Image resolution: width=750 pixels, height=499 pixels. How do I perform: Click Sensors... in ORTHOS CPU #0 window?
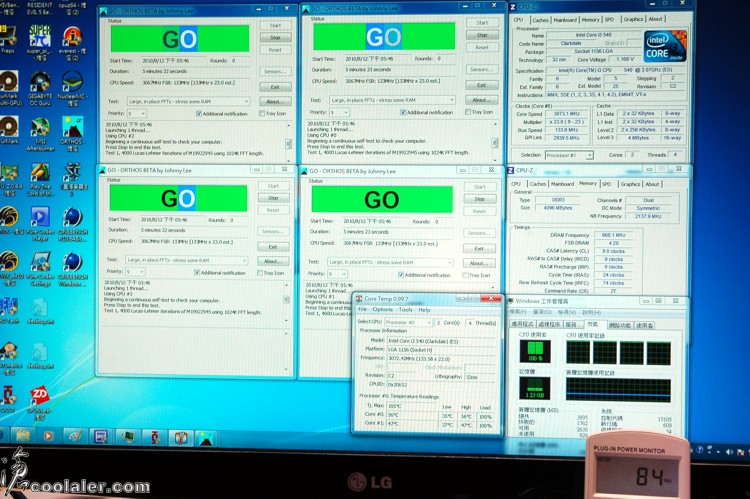pyautogui.click(x=482, y=69)
